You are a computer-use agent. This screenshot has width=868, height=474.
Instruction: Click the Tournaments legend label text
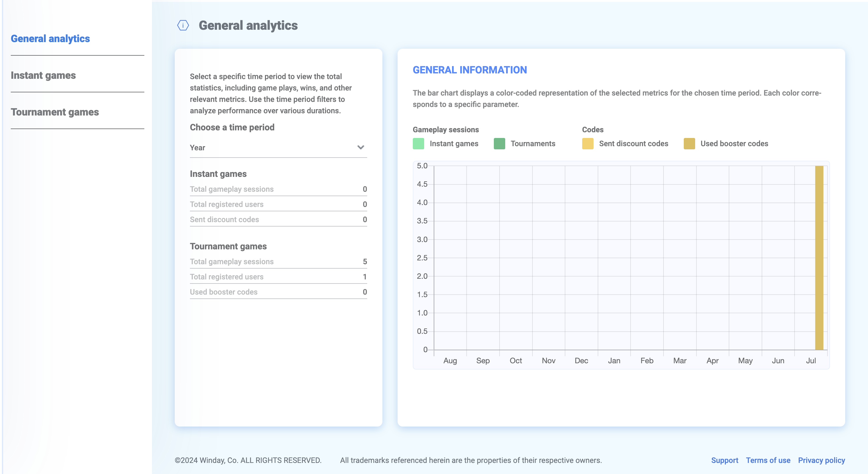pyautogui.click(x=533, y=144)
